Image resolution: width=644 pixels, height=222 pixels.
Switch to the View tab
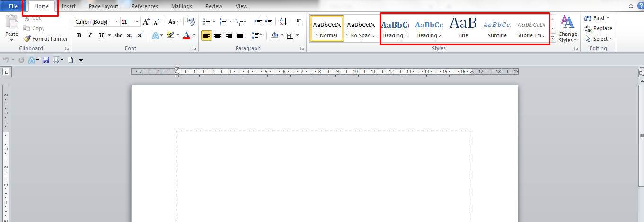click(x=241, y=6)
